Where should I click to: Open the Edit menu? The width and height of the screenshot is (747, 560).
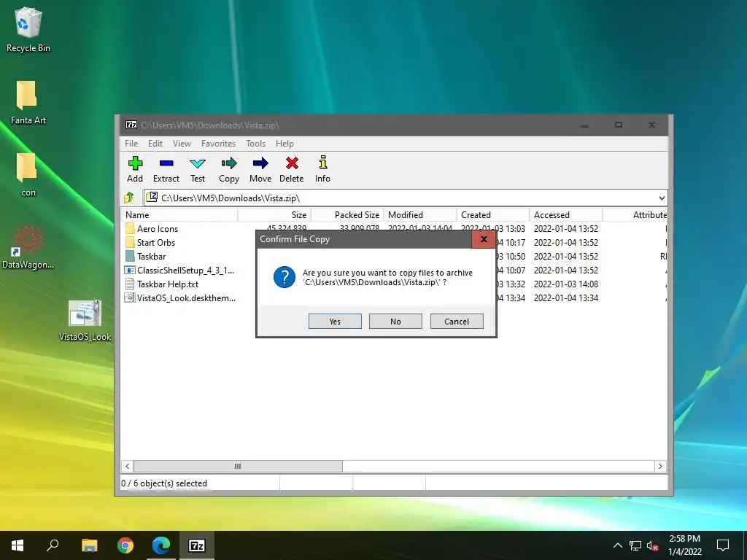(155, 144)
